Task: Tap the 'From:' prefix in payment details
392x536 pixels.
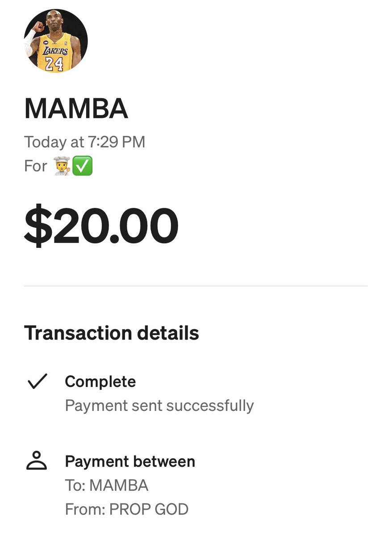Action: (x=85, y=509)
